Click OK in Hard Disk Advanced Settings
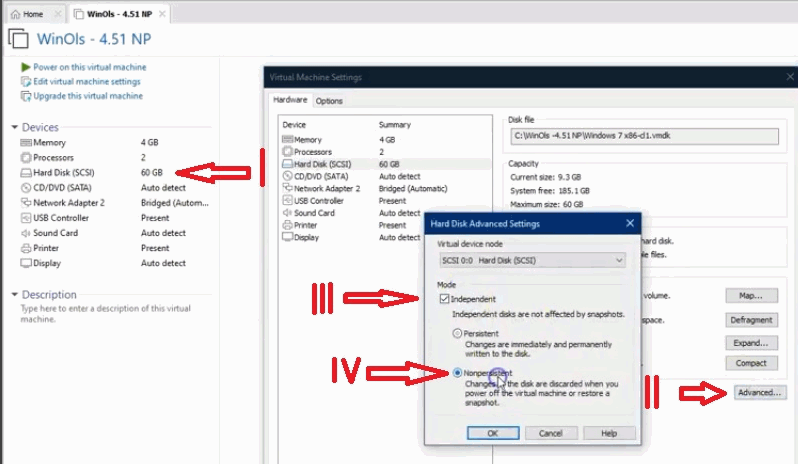Image resolution: width=798 pixels, height=464 pixels. 492,433
